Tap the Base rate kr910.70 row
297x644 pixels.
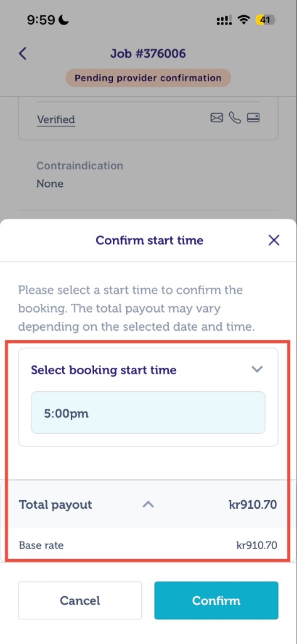tap(148, 545)
